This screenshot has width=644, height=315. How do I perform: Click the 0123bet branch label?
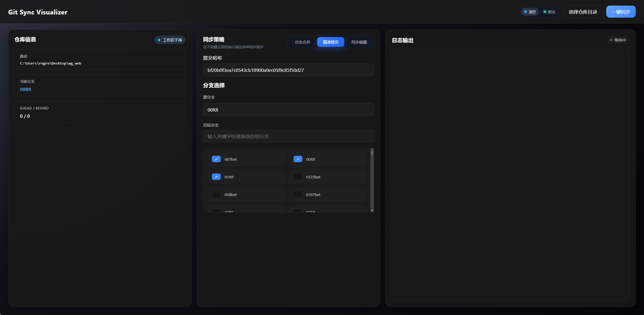pyautogui.click(x=313, y=177)
